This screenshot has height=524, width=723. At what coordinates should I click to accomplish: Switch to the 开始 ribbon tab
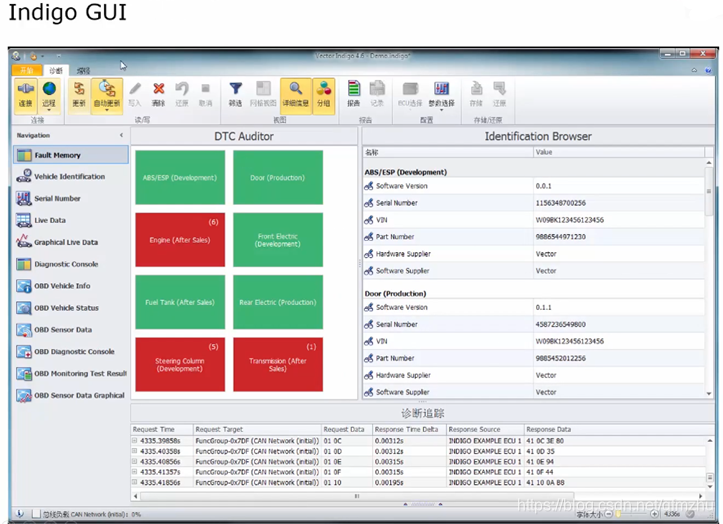click(x=27, y=70)
